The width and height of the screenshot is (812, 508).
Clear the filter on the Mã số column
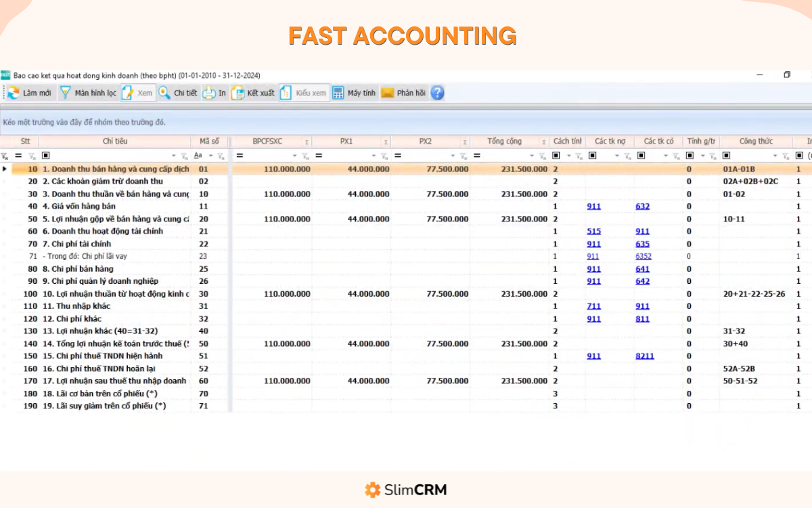tap(221, 156)
